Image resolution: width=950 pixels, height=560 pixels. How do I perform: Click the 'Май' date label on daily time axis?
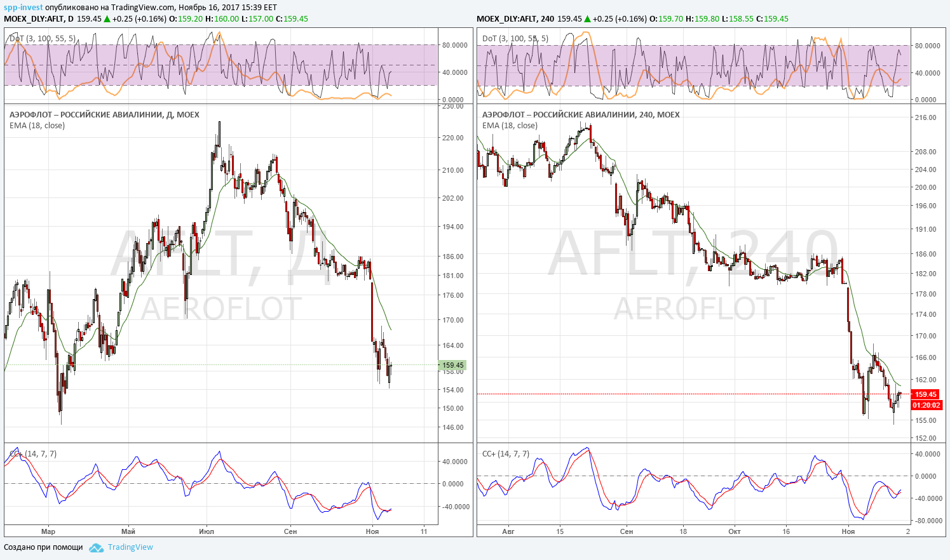coord(128,531)
